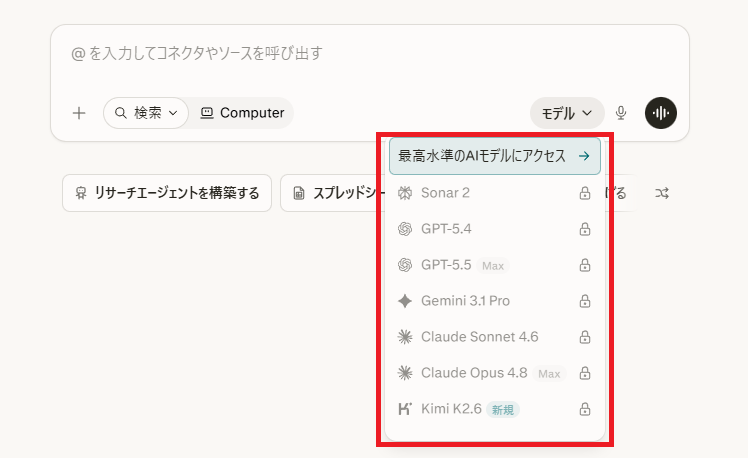Click lock icon beside Gemini 3.1 Pro
This screenshot has width=748, height=458.
[x=585, y=301]
